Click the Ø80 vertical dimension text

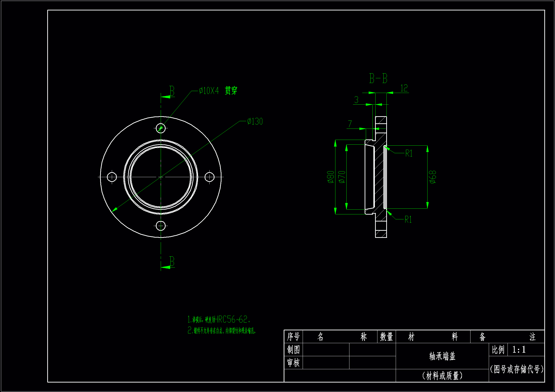point(331,177)
